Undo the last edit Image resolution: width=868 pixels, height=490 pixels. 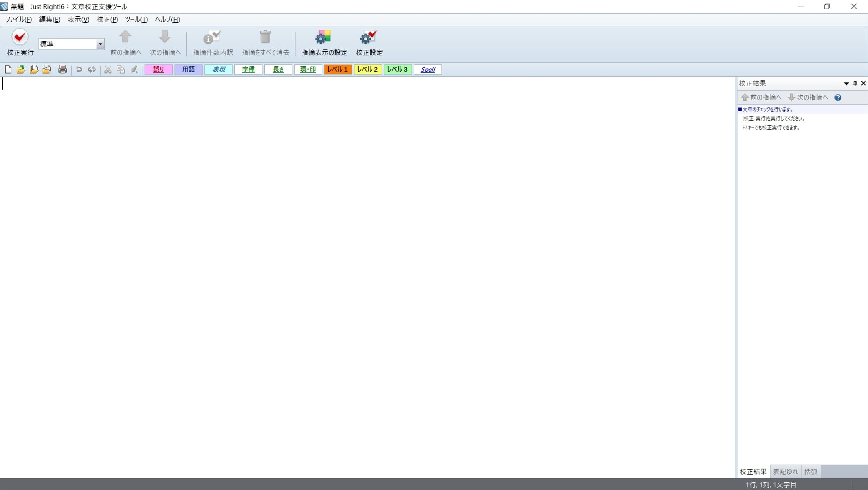tap(79, 69)
